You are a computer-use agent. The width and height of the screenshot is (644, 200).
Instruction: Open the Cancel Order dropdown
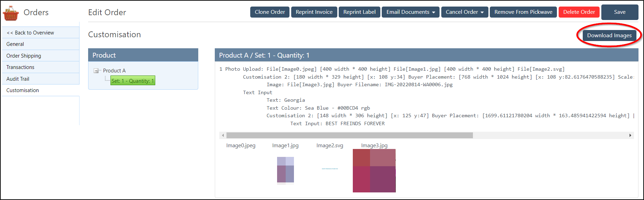point(464,12)
